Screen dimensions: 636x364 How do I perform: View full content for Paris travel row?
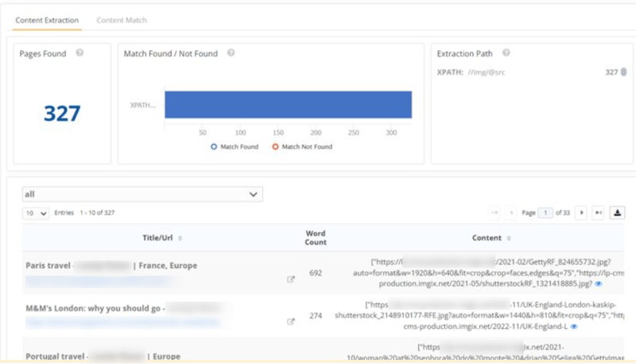point(599,284)
